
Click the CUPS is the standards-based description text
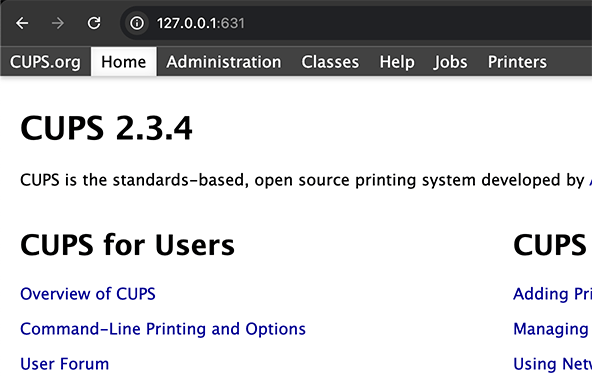click(x=306, y=180)
